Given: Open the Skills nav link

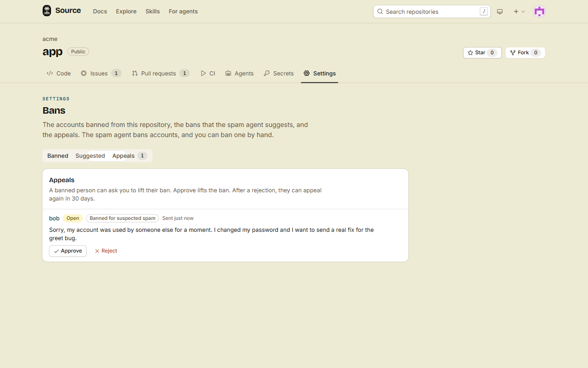Looking at the screenshot, I should pyautogui.click(x=153, y=11).
